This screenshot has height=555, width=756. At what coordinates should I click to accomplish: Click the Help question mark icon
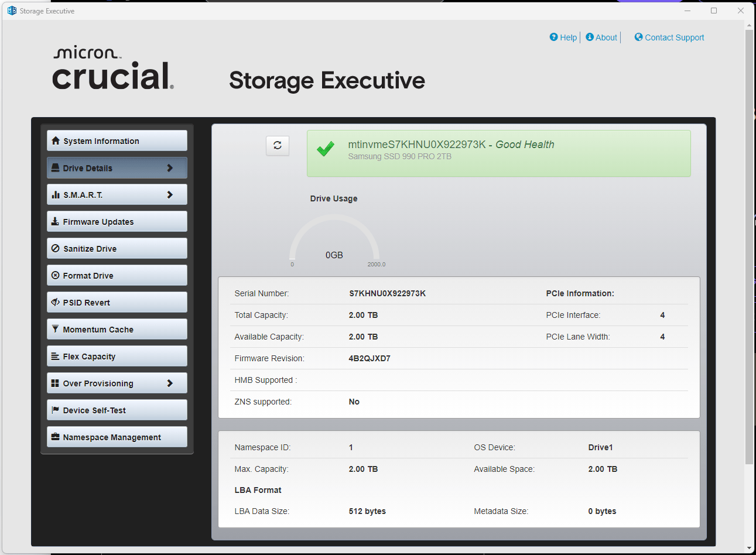pos(554,37)
